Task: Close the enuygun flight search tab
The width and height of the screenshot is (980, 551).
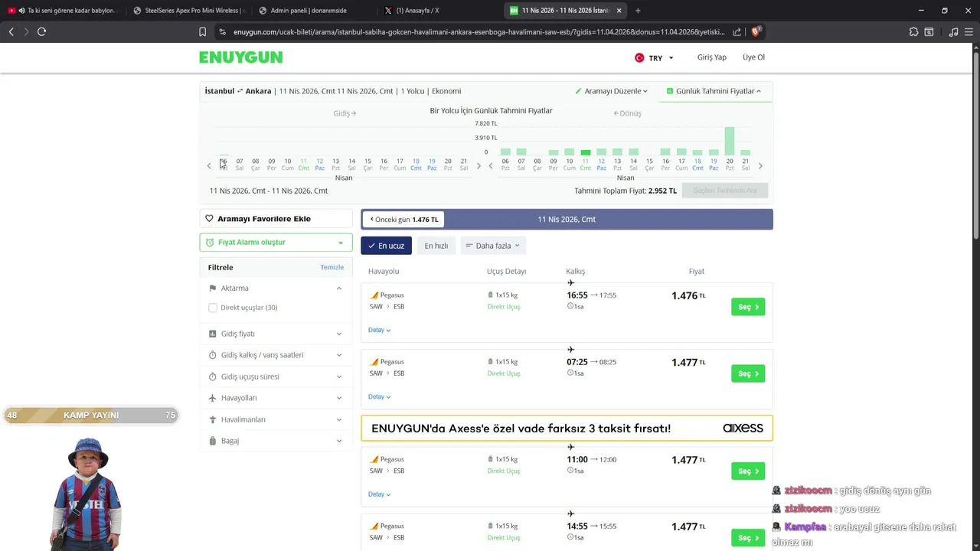Action: click(619, 11)
